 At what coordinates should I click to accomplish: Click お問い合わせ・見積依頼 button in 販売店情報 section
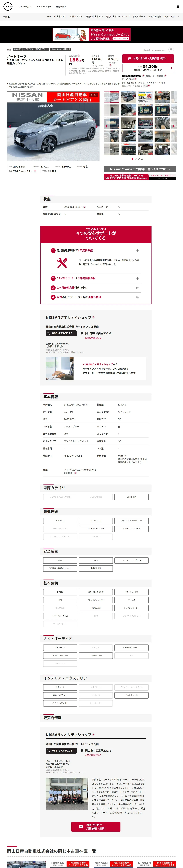click(96, 827)
